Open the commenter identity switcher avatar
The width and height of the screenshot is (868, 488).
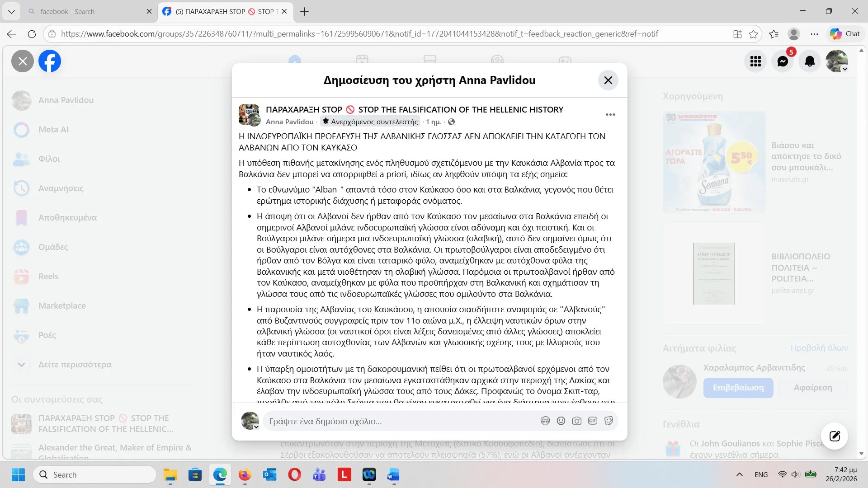250,421
